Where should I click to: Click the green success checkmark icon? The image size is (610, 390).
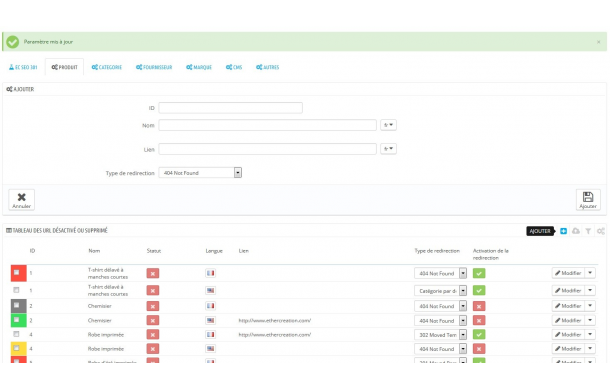(12, 42)
